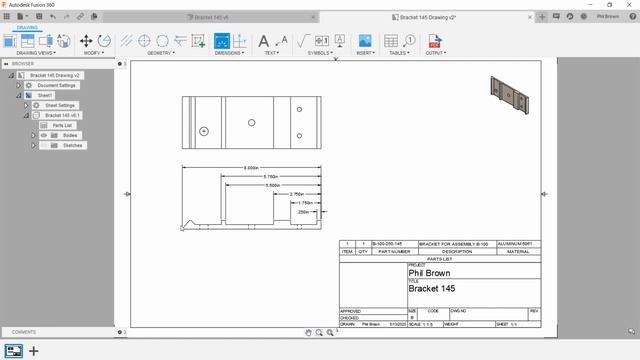The image size is (640, 360).
Task: Select the Center Mark Pattern tool
Action: coord(162,41)
